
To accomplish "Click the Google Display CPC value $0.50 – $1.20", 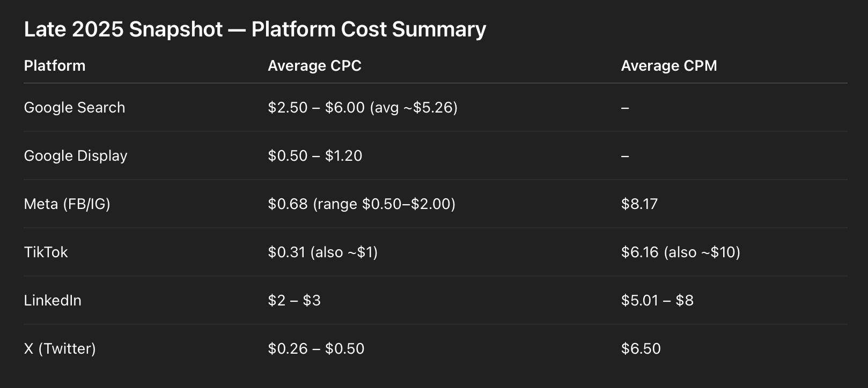I will [315, 155].
